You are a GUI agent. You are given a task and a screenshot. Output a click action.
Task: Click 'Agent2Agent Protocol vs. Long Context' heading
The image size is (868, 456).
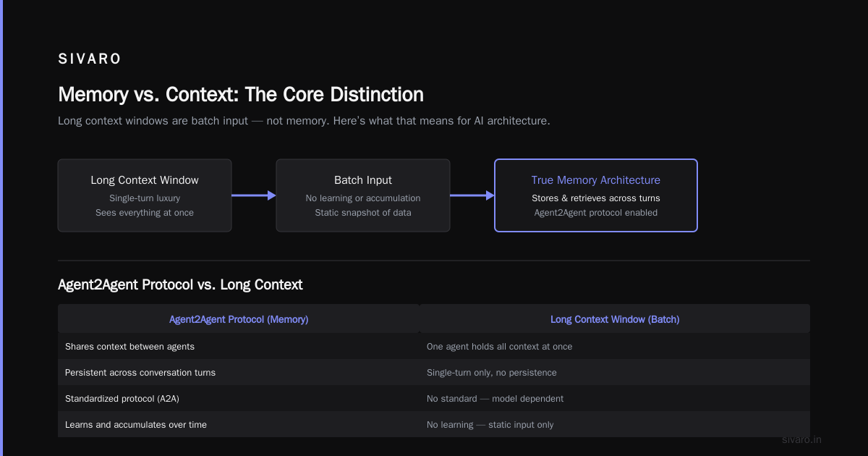click(180, 284)
